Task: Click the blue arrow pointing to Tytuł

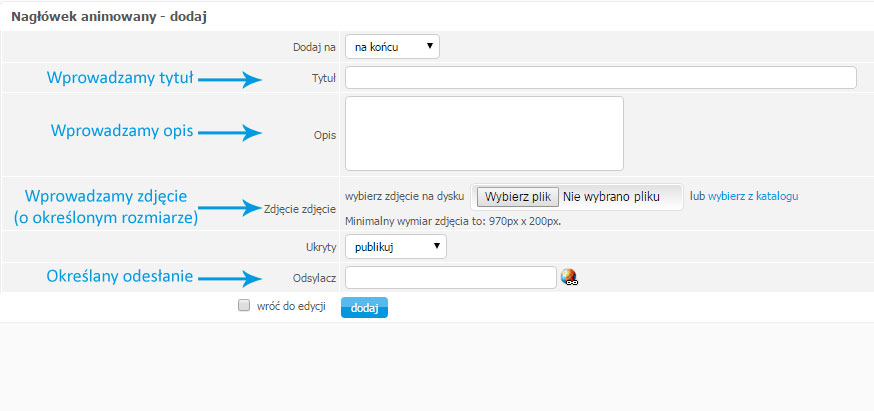Action: coord(230,80)
